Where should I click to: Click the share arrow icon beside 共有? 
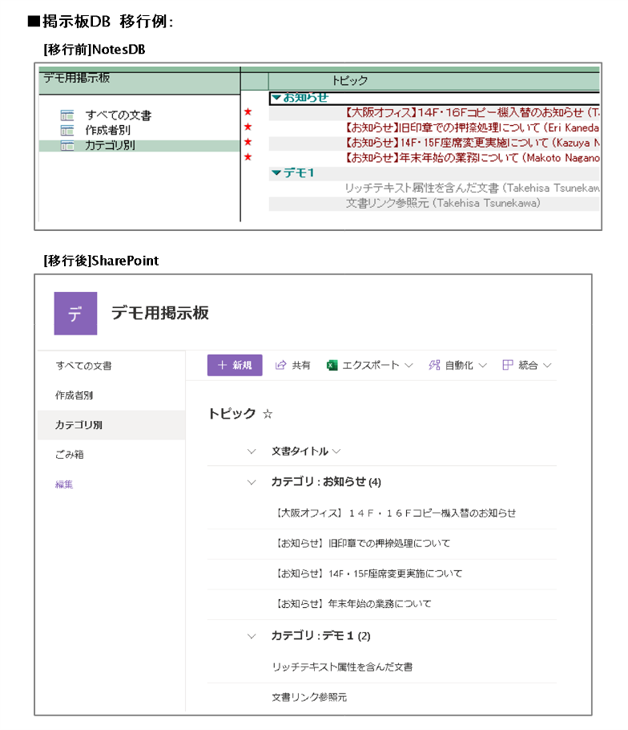[x=280, y=365]
